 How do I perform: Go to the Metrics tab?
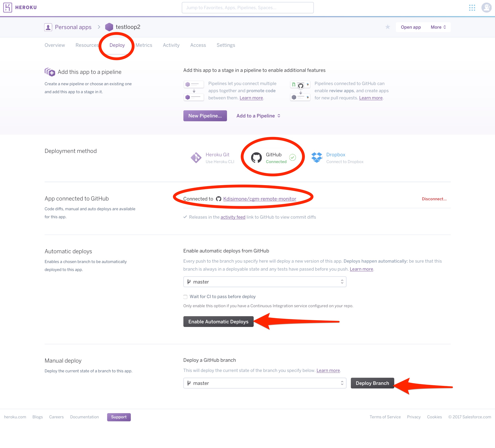(144, 45)
